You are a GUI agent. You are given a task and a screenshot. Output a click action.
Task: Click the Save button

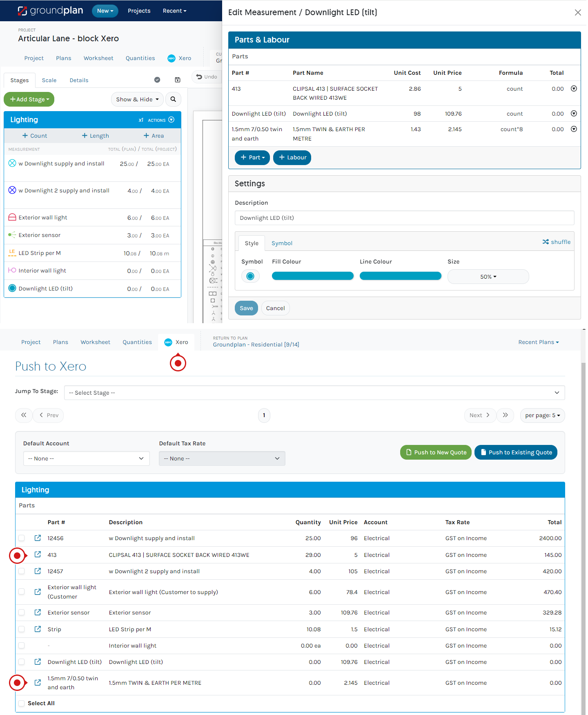click(x=246, y=308)
